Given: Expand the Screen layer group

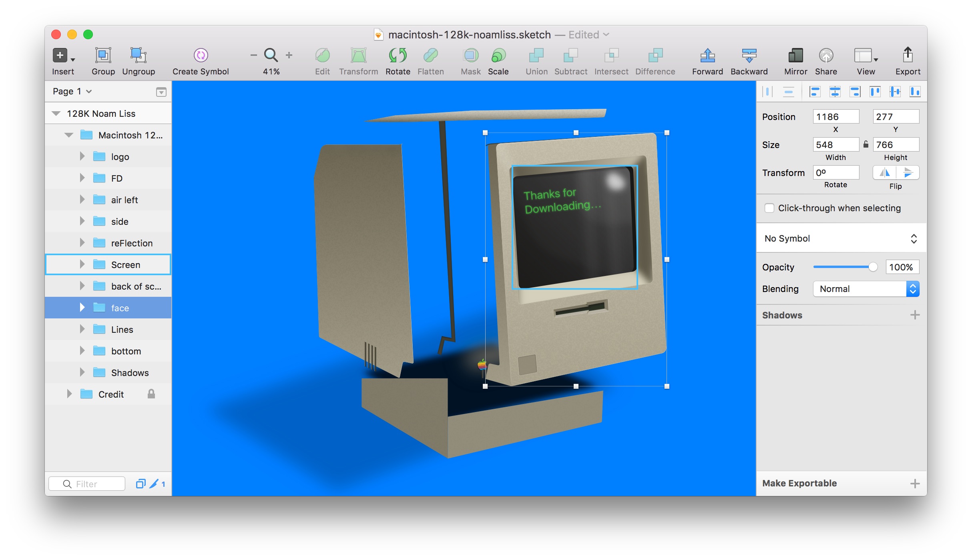Looking at the screenshot, I should 82,264.
